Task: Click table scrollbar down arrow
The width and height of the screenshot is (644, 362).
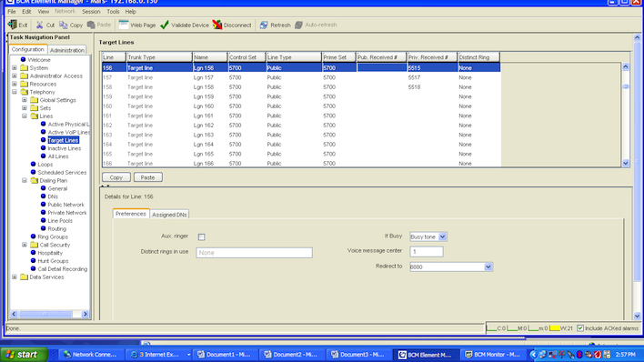Action: (x=626, y=163)
